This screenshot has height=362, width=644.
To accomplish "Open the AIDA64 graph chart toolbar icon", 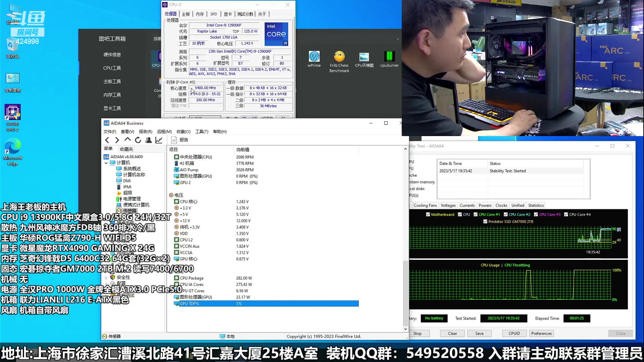I will point(159,140).
